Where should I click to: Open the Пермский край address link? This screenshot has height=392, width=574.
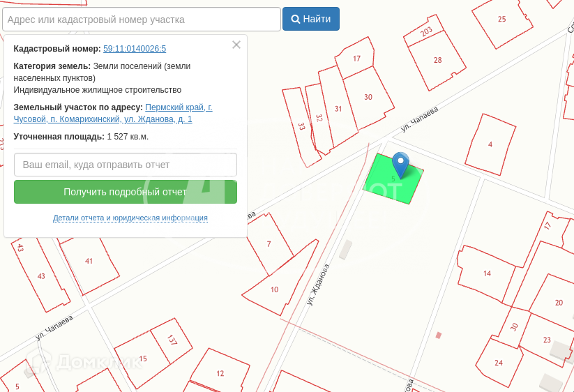coord(113,113)
